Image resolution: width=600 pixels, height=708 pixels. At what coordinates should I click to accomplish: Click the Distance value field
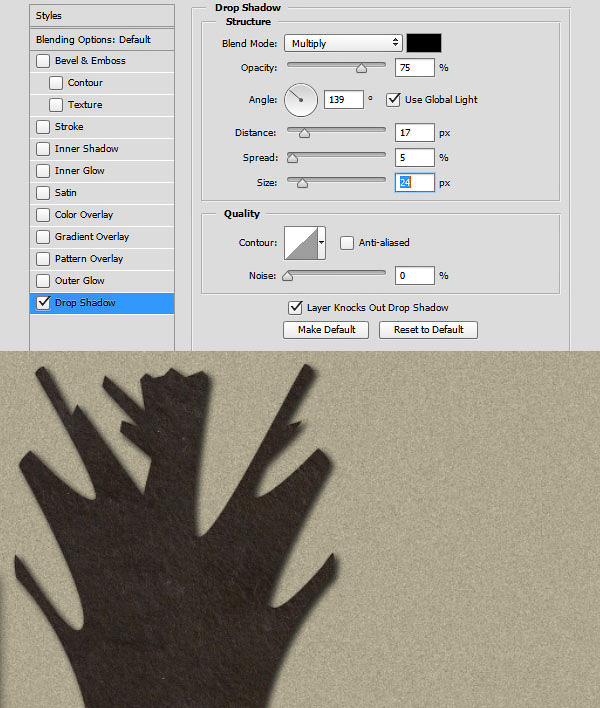pos(415,133)
